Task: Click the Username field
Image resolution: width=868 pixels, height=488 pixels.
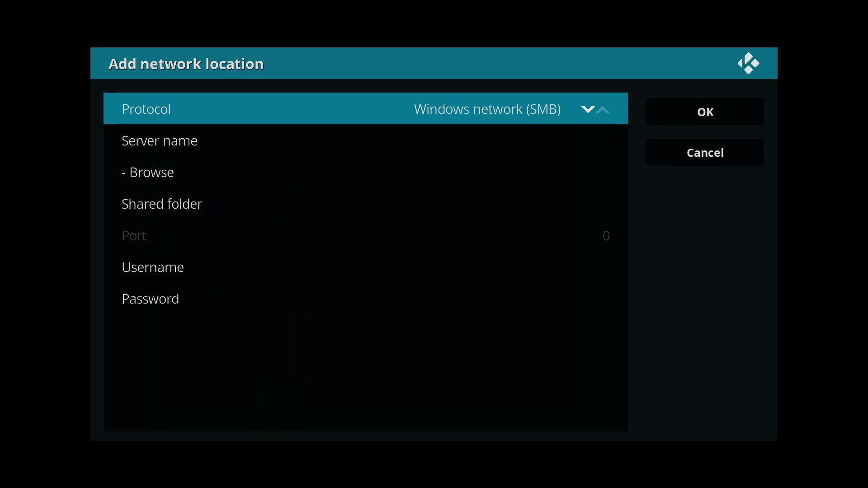Action: click(365, 267)
